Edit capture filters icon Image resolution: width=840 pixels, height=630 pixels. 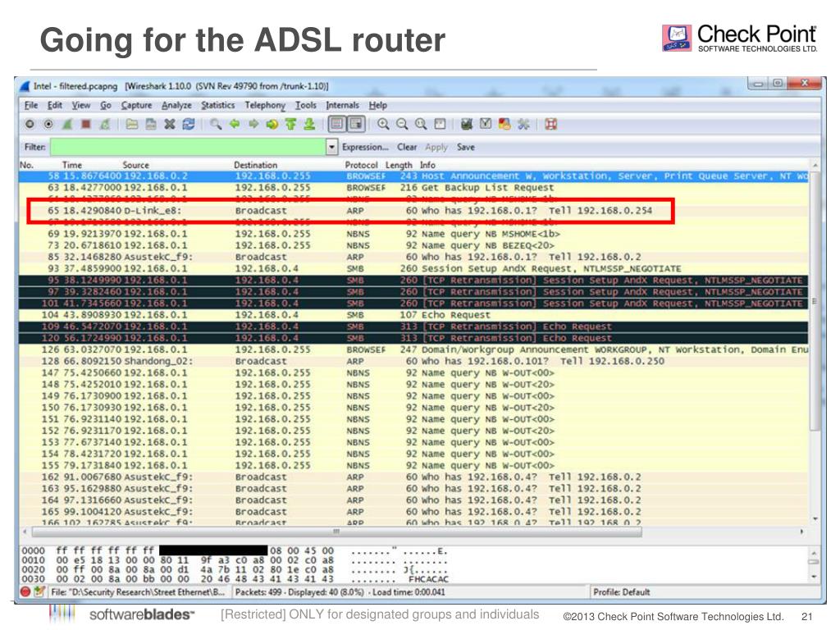[467, 125]
